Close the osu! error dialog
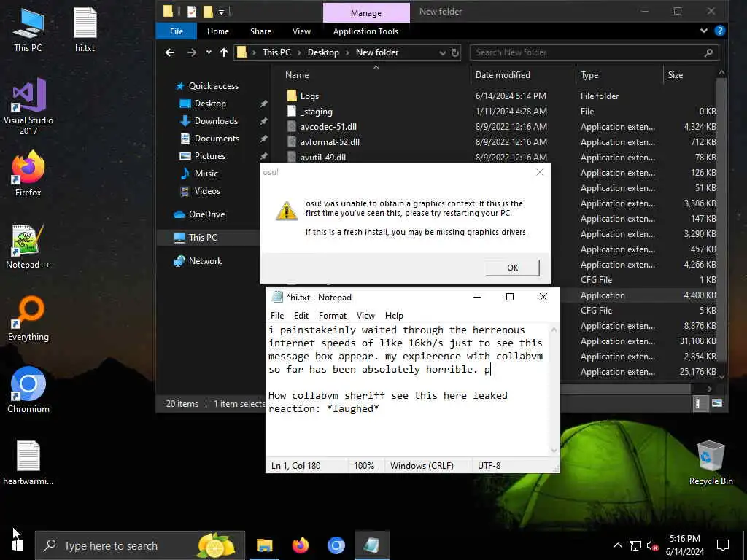Viewport: 747px width, 560px height. [x=539, y=172]
